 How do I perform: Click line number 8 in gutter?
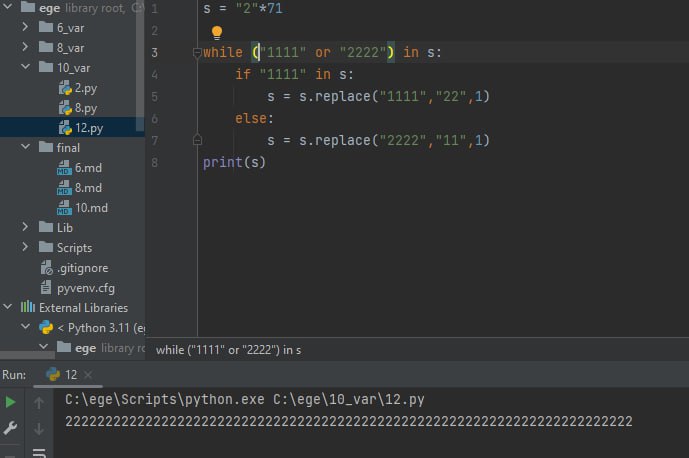155,163
